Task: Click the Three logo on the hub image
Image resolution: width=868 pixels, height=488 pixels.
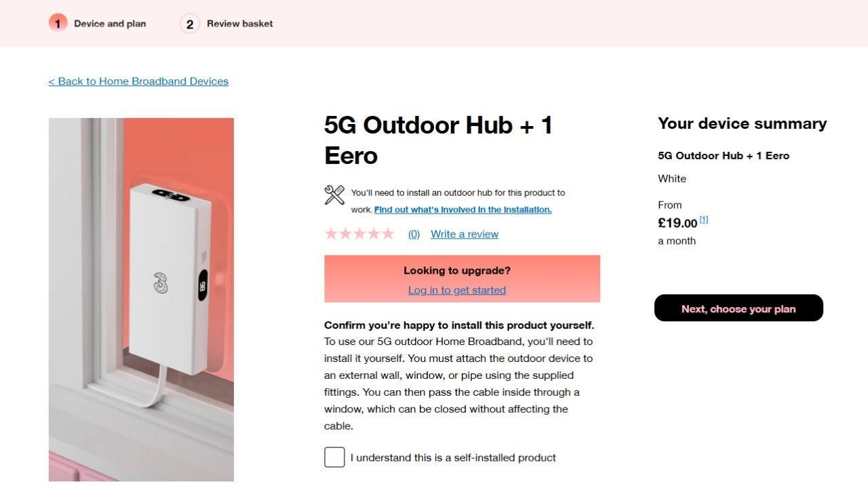Action: (161, 283)
